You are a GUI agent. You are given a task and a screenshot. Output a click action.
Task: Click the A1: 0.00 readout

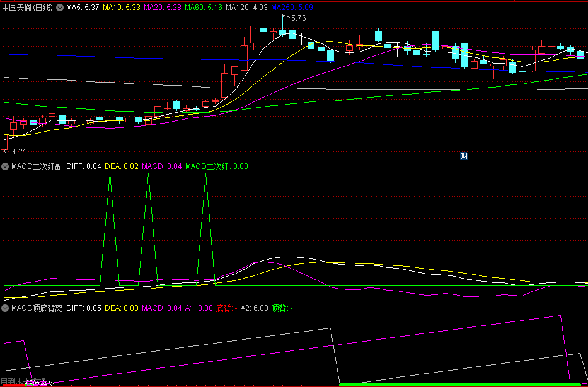point(199,308)
